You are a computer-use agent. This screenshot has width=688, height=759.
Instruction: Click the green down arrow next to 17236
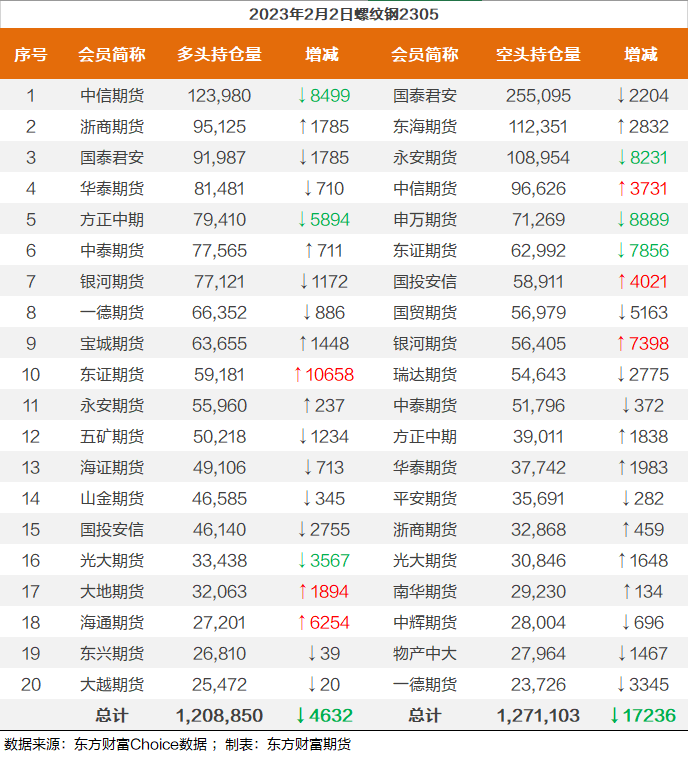pos(614,716)
